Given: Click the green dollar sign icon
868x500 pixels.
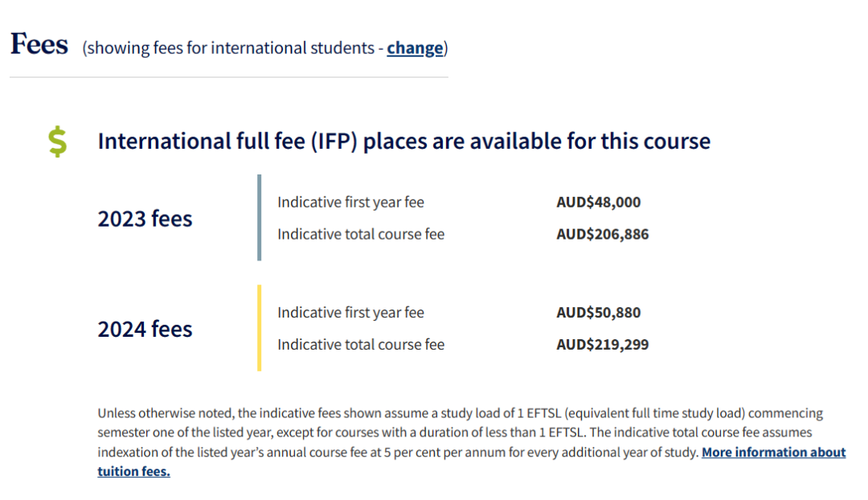Looking at the screenshot, I should [58, 141].
